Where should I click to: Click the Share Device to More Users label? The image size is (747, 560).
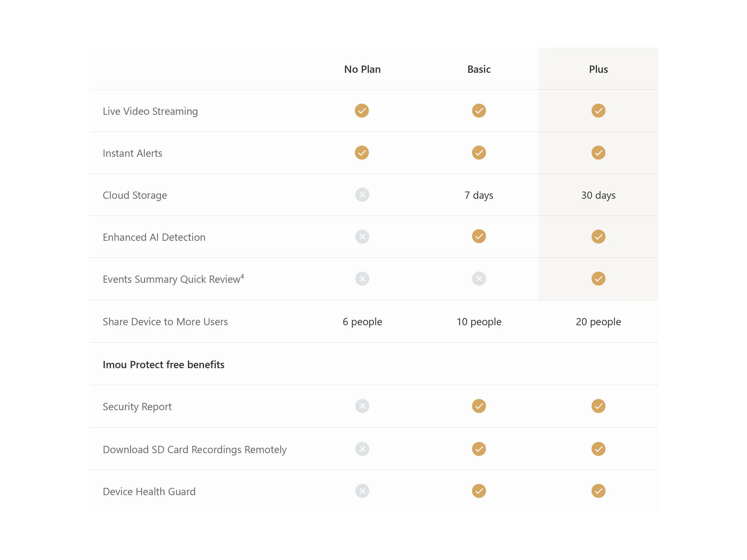tap(165, 322)
